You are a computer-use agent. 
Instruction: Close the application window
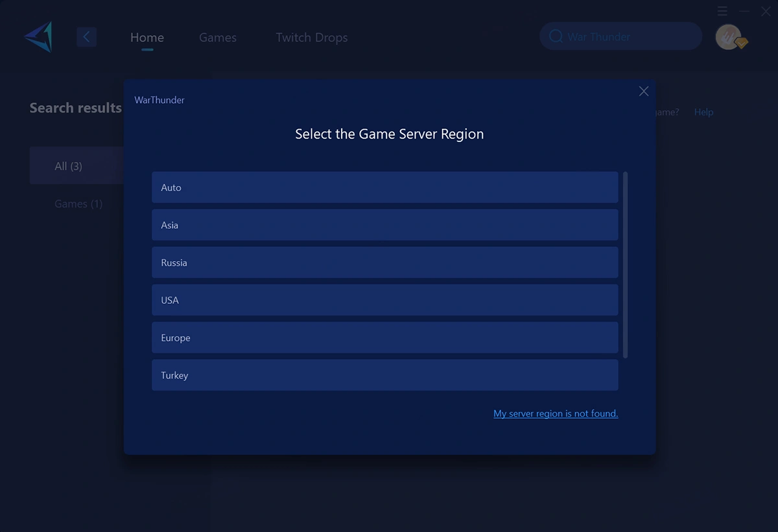point(766,12)
